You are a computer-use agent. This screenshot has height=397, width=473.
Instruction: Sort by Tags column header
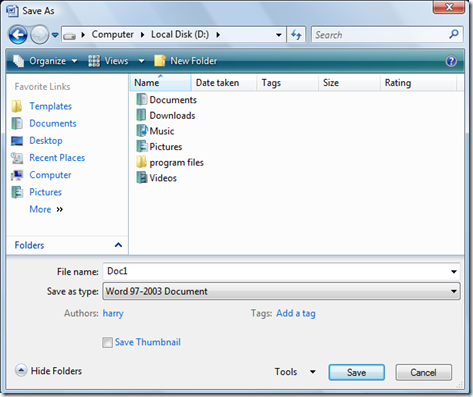[x=287, y=83]
